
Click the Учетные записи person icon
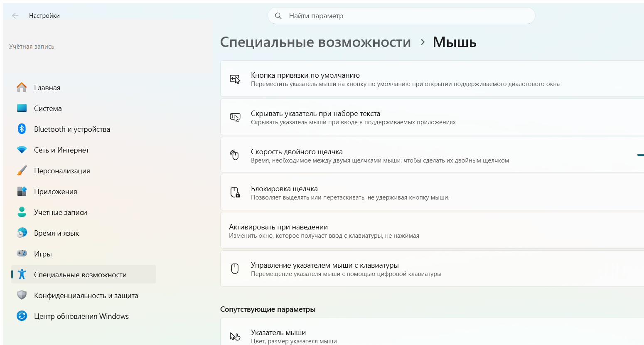22,212
